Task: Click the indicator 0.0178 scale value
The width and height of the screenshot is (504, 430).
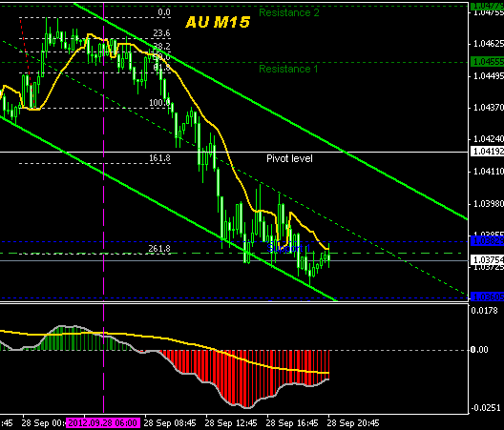Action: 484,311
